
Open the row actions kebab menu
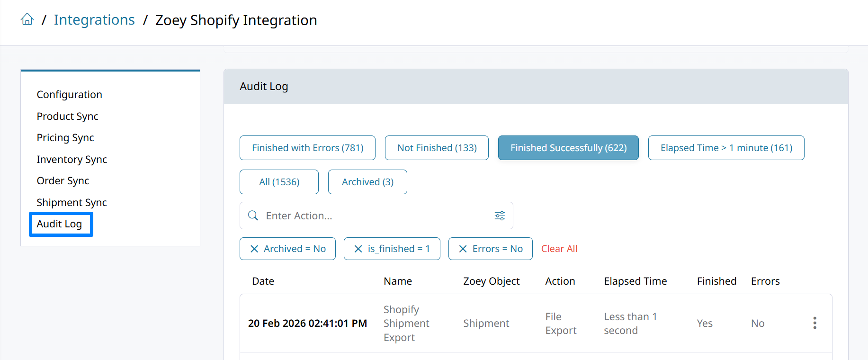tap(814, 323)
